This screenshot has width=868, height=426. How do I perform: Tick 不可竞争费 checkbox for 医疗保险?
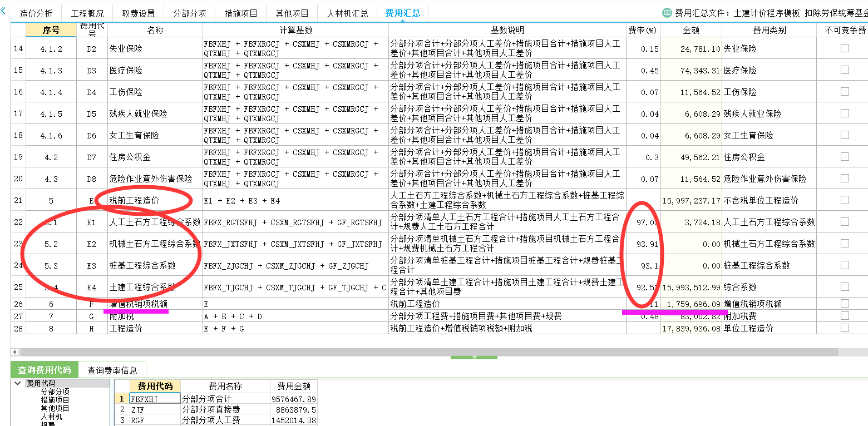point(845,70)
